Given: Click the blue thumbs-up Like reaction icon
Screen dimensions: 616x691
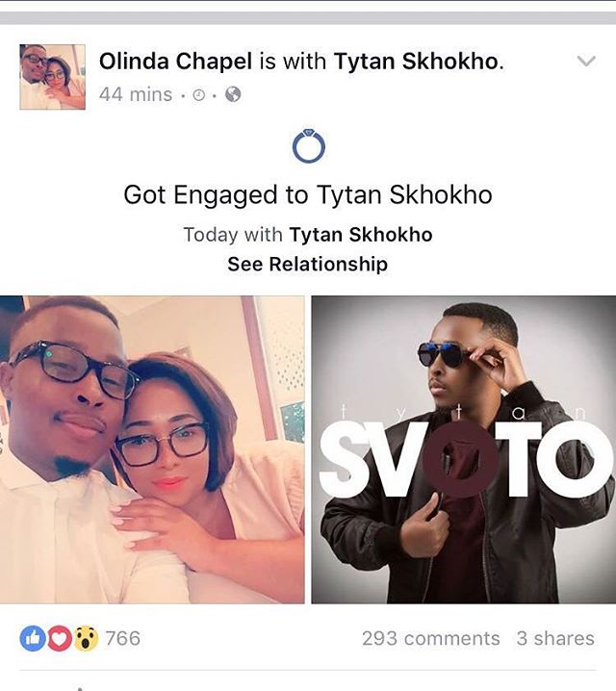Looking at the screenshot, I should (x=33, y=639).
